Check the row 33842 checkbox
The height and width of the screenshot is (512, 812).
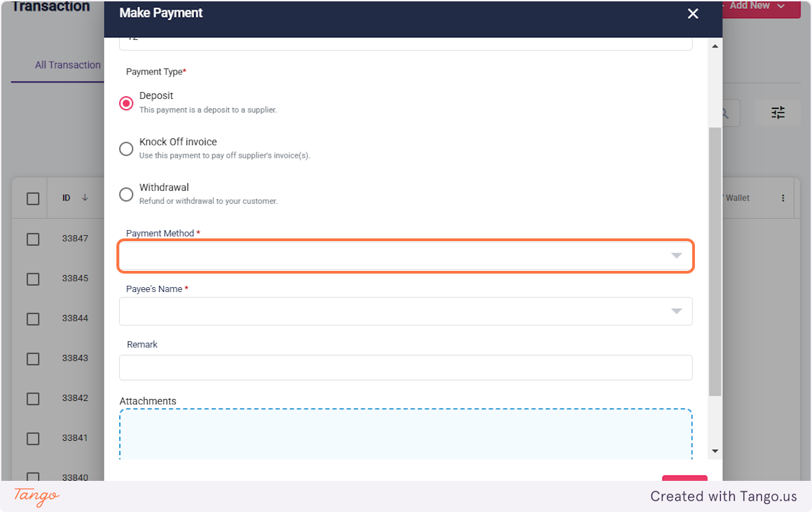point(32,399)
